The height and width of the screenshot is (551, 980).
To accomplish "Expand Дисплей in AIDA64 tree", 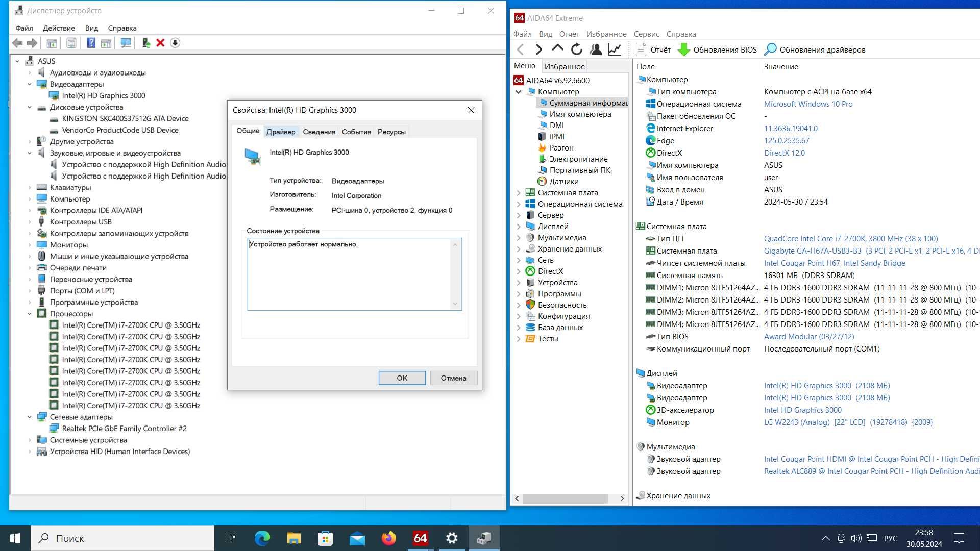I will tap(519, 227).
